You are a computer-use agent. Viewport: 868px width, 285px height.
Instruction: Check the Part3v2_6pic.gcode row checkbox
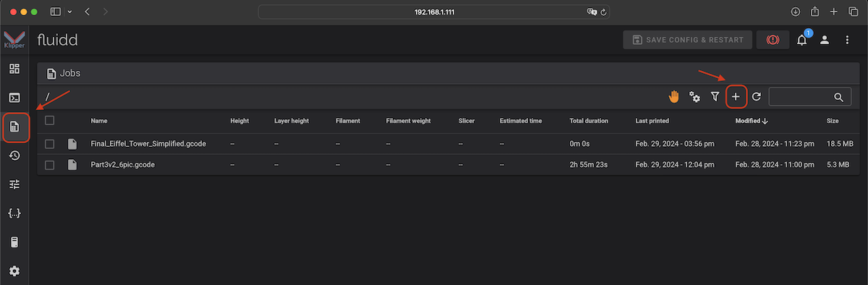[49, 165]
